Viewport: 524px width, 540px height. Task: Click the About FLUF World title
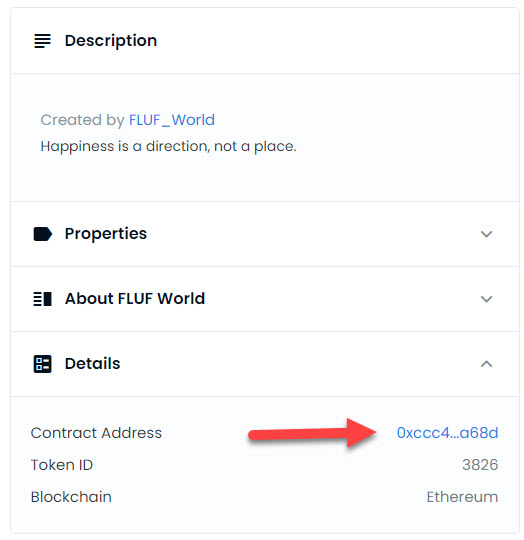point(135,299)
